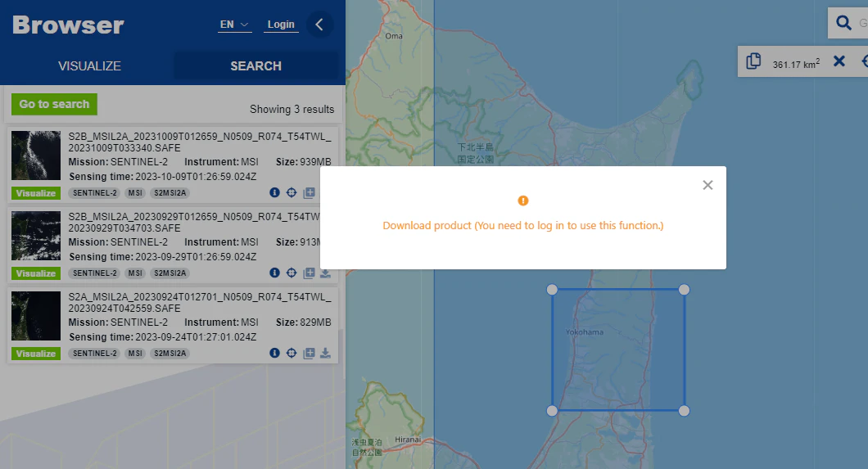Remove the area of interest with the X

click(839, 61)
